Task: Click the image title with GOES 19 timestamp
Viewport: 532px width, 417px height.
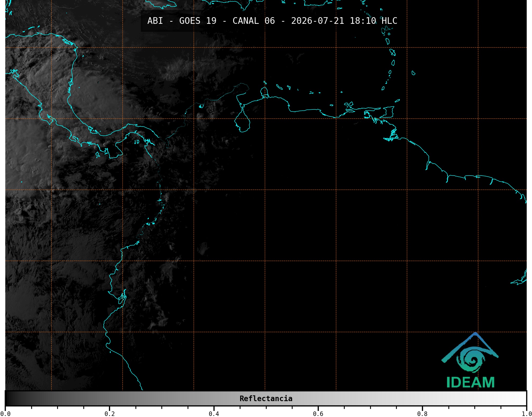Action: 272,21
